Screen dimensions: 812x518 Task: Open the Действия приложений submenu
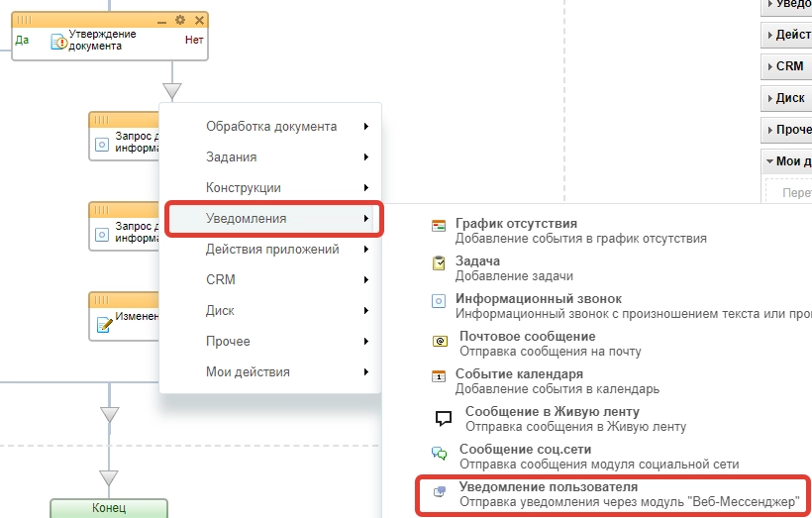[x=272, y=249]
